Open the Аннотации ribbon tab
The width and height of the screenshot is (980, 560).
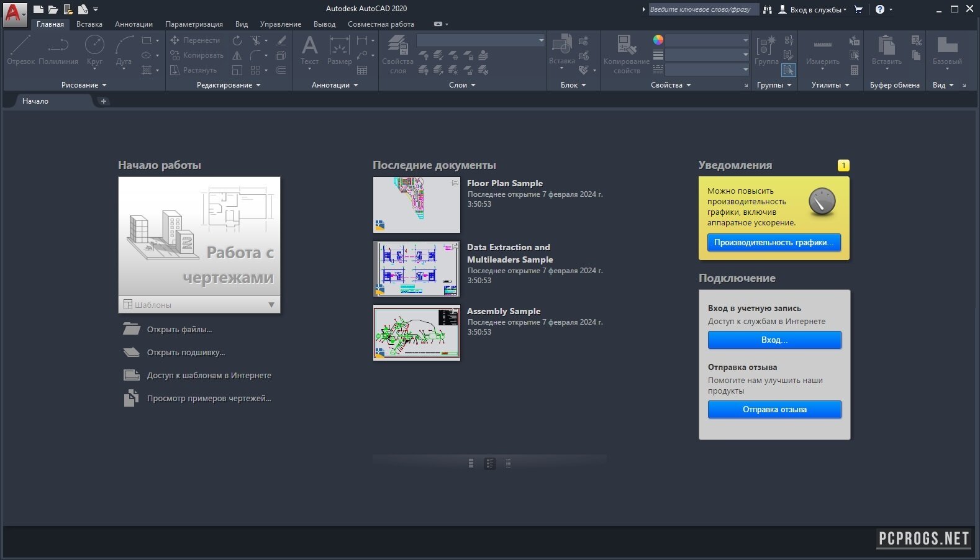coord(134,24)
